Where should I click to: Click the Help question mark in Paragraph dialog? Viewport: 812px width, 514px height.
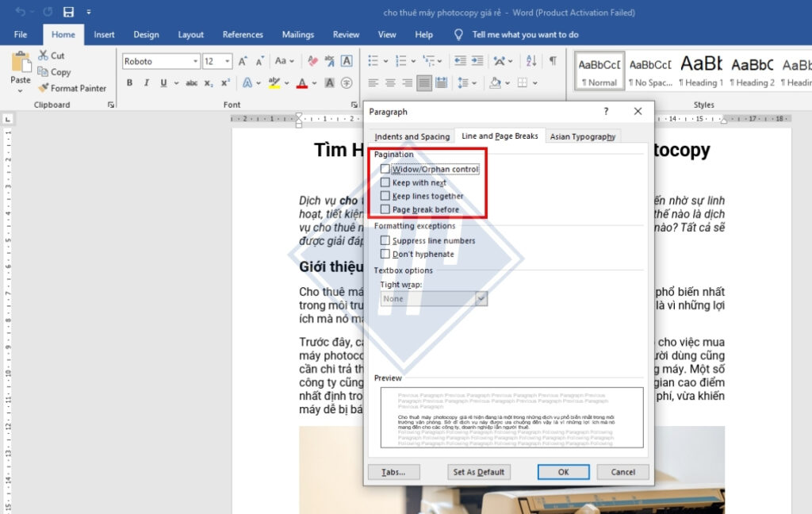coord(606,111)
